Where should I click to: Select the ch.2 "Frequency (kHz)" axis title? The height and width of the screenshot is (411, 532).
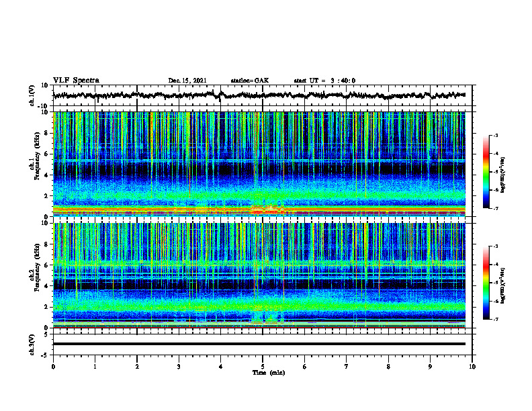pyautogui.click(x=37, y=267)
